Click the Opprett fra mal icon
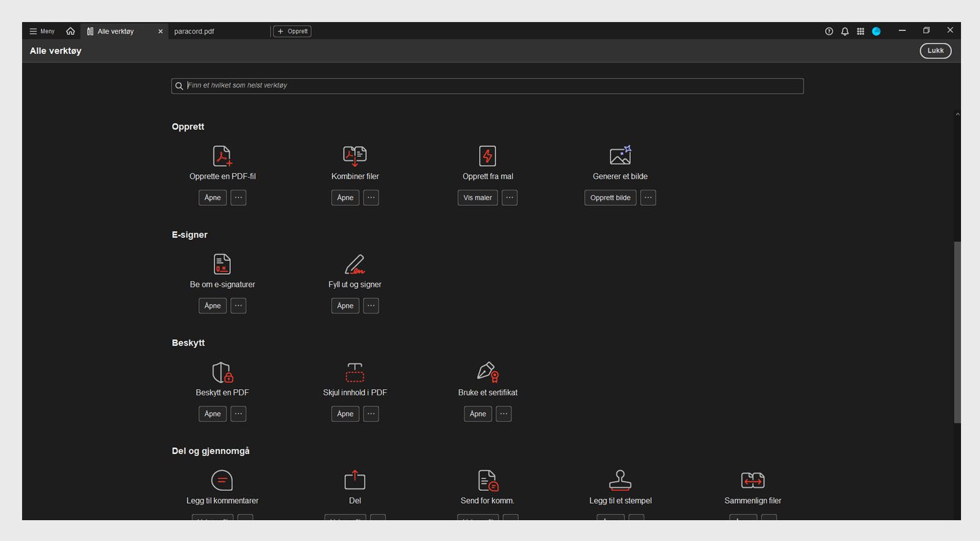This screenshot has width=980, height=541. coord(488,155)
